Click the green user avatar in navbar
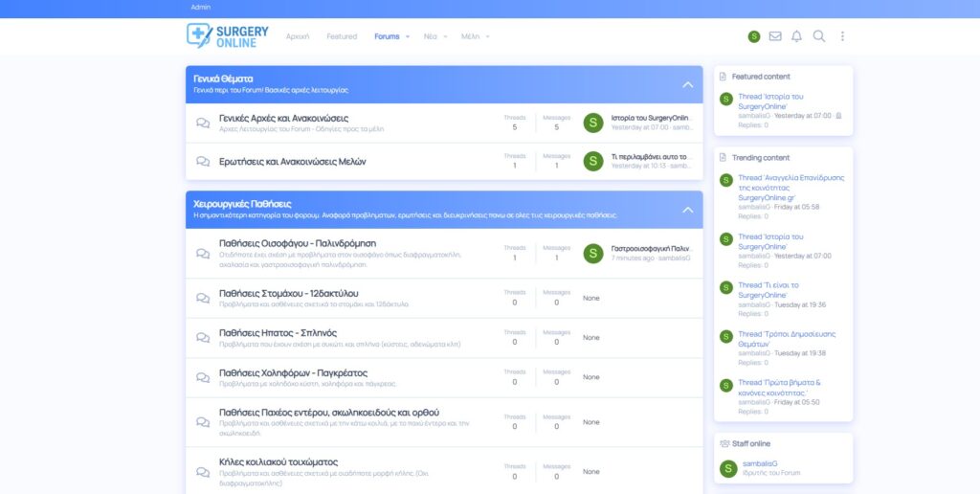This screenshot has width=980, height=494. (x=754, y=36)
